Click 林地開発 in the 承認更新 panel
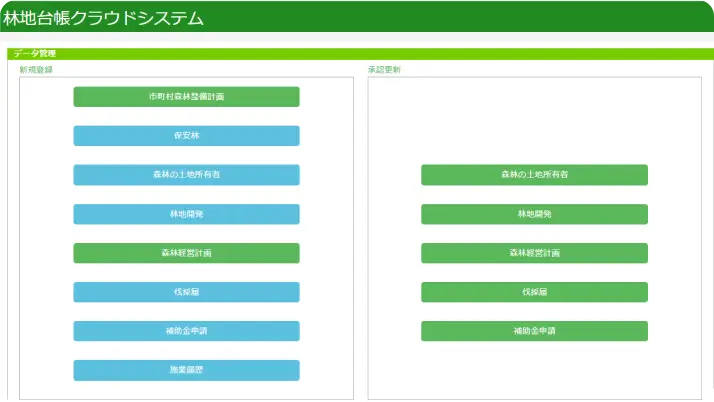 click(x=534, y=214)
